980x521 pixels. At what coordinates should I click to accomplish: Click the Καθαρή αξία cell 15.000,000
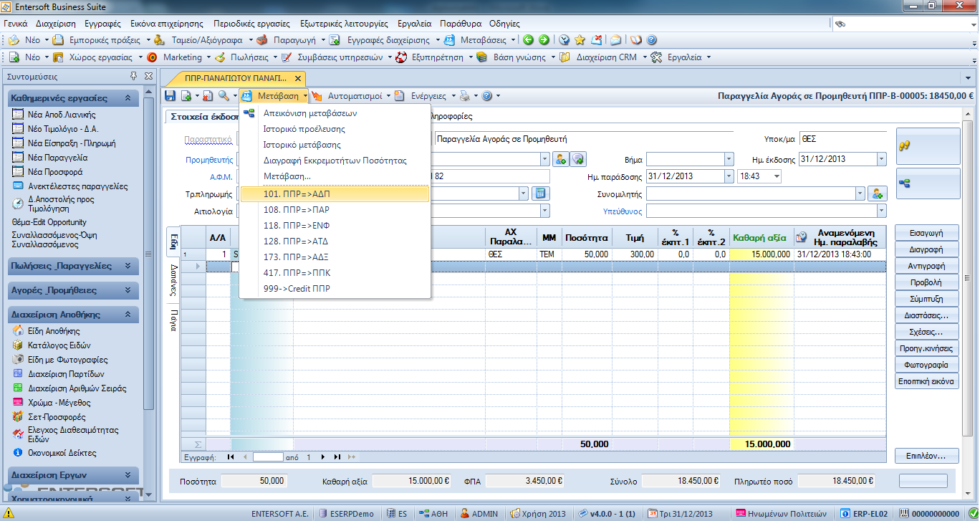coord(762,254)
